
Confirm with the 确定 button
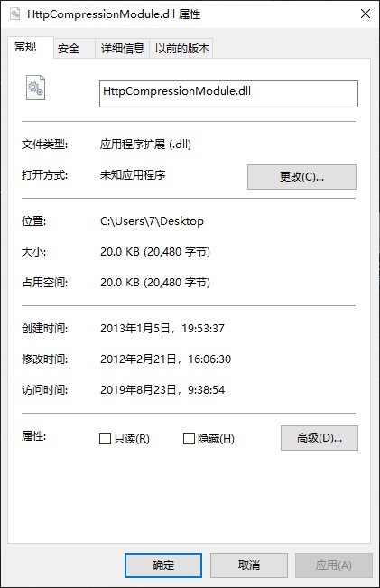[163, 565]
